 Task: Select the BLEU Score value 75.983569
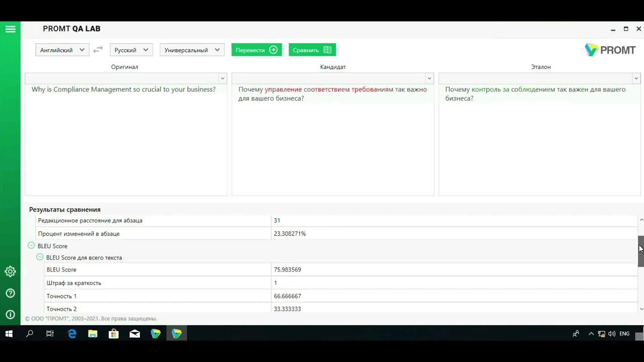[287, 269]
